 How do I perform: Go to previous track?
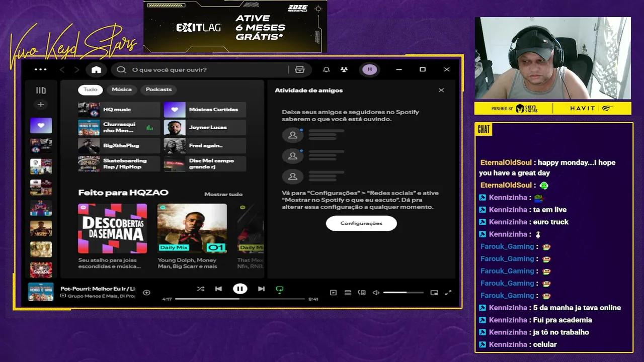click(218, 289)
